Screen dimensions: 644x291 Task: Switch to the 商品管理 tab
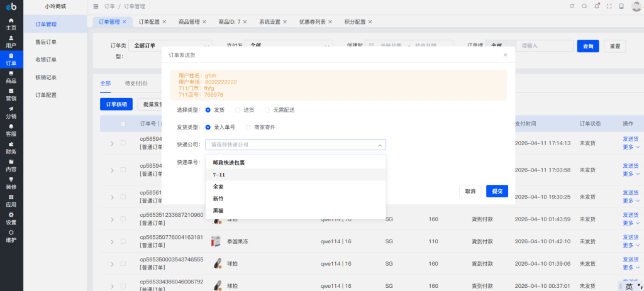189,22
